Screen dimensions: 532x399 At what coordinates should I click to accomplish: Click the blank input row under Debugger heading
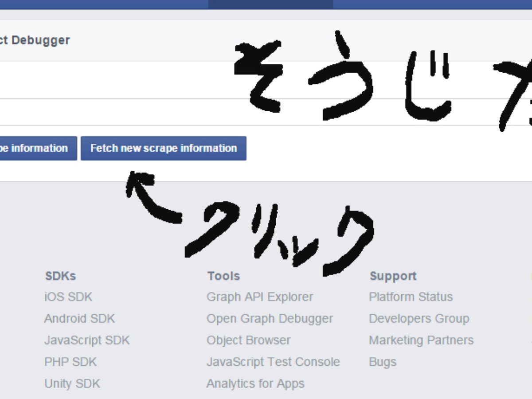click(111, 80)
